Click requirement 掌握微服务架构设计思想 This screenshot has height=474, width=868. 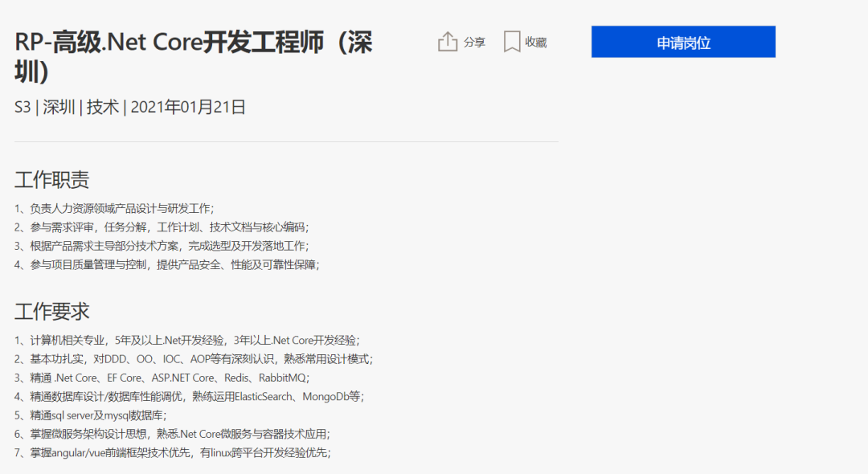coord(172,434)
